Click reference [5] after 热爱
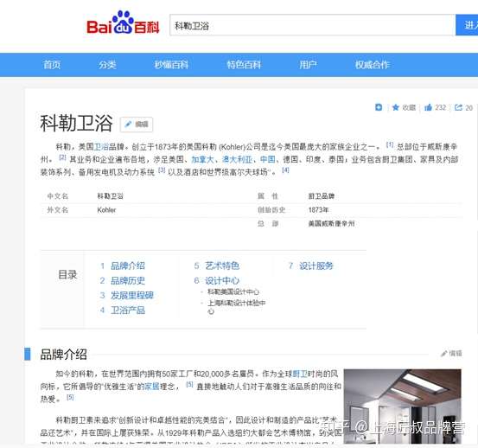This screenshot has width=478, height=448. click(70, 397)
